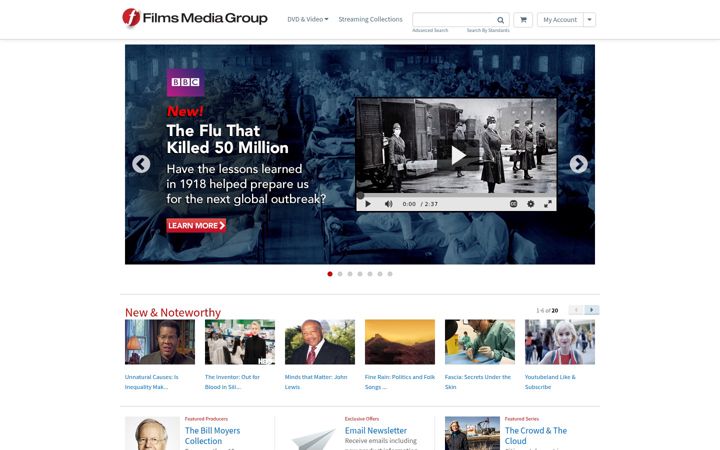Screen dimensions: 720x450
Task: Click Fascia: Secrets Under the Skin title link
Action: coord(478,382)
